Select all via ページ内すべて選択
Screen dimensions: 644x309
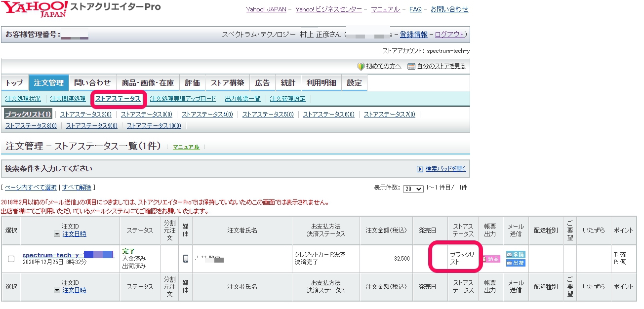coord(30,188)
